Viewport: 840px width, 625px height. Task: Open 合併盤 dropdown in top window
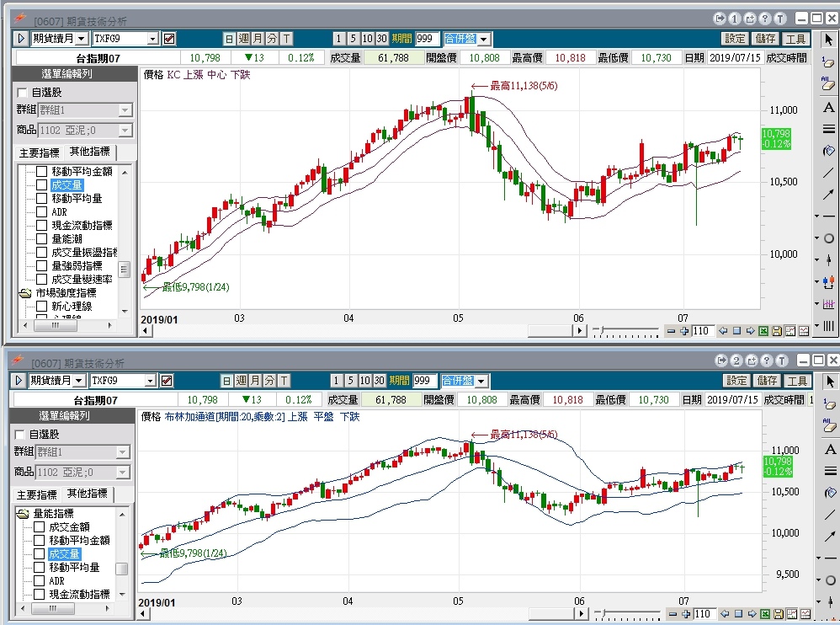coord(484,39)
